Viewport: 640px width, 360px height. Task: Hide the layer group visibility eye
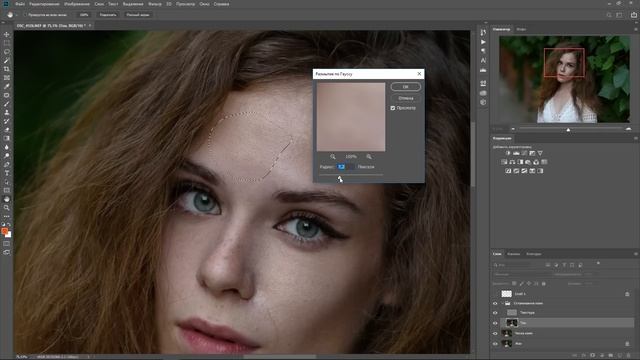pos(495,303)
